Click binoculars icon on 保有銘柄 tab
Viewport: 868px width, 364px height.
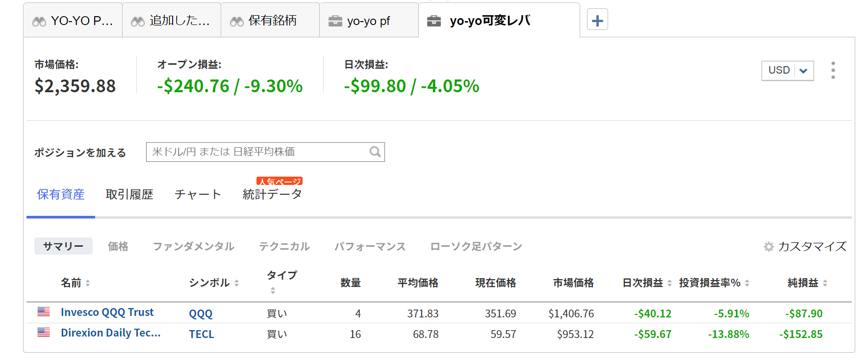[x=237, y=21]
